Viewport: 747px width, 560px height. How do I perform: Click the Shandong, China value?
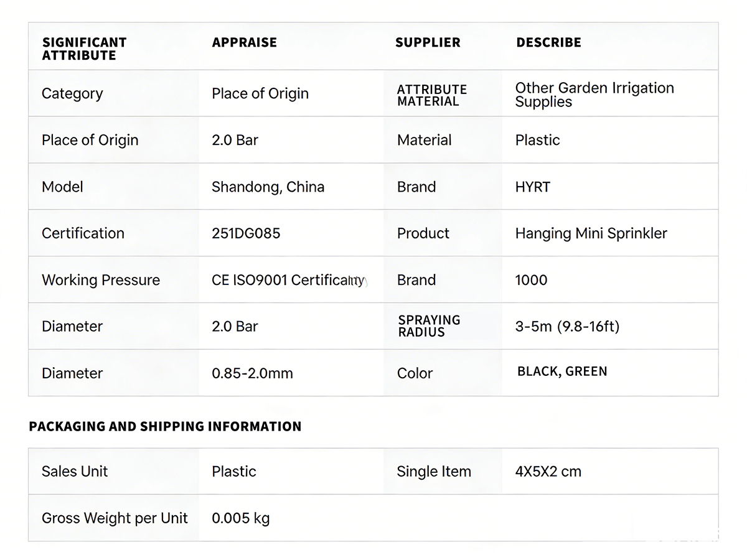[268, 187]
